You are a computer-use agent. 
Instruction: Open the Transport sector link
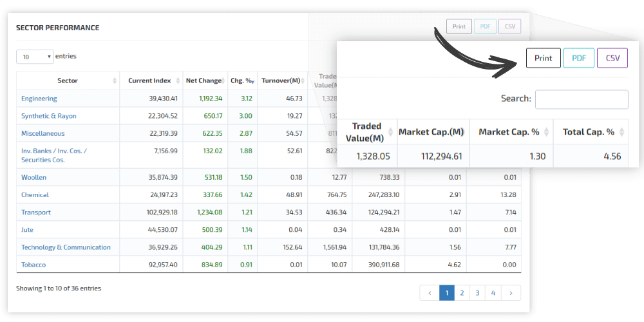36,213
